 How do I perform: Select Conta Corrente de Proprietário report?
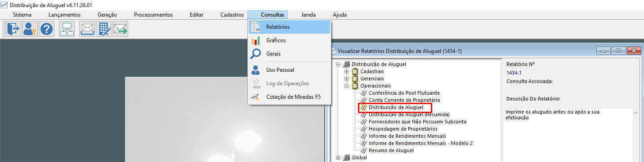point(404,100)
